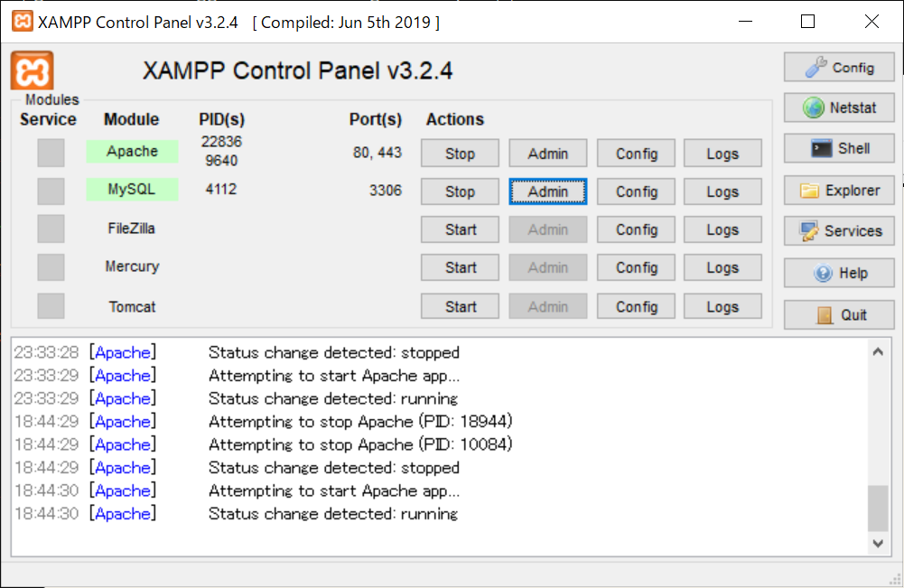Stop the MySQL module
This screenshot has width=904, height=588.
click(x=460, y=191)
